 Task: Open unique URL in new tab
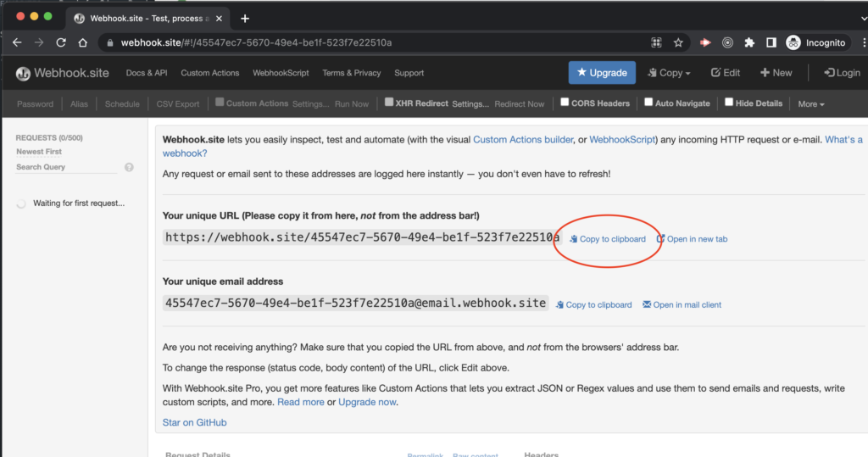[x=692, y=239]
